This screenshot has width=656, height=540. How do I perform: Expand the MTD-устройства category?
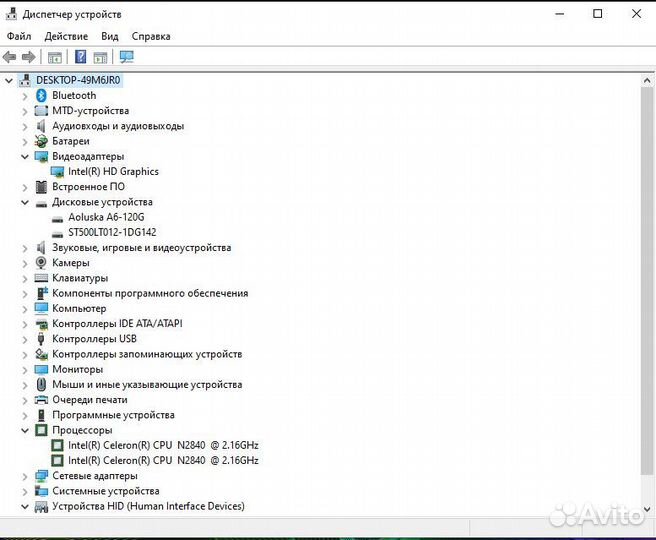point(25,112)
